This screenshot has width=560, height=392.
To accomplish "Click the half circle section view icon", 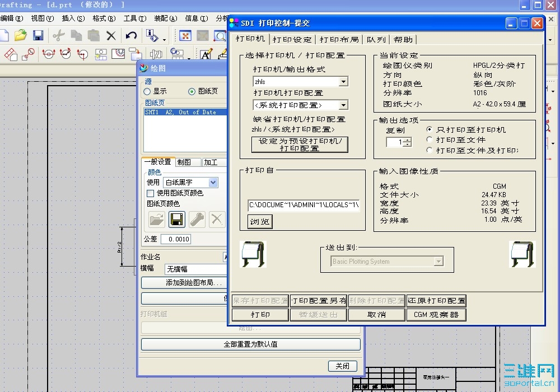I will (x=82, y=54).
